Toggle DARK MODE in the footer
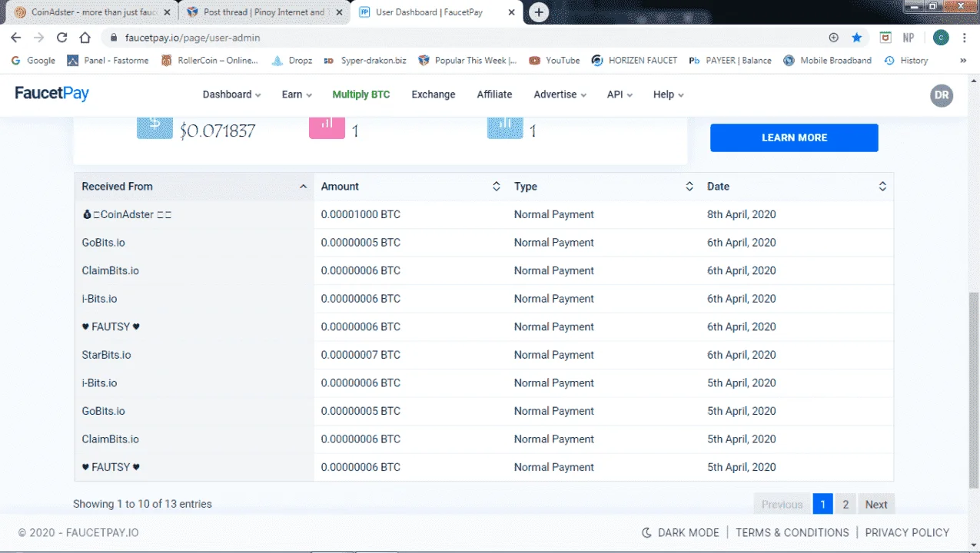The image size is (980, 553). (680, 532)
